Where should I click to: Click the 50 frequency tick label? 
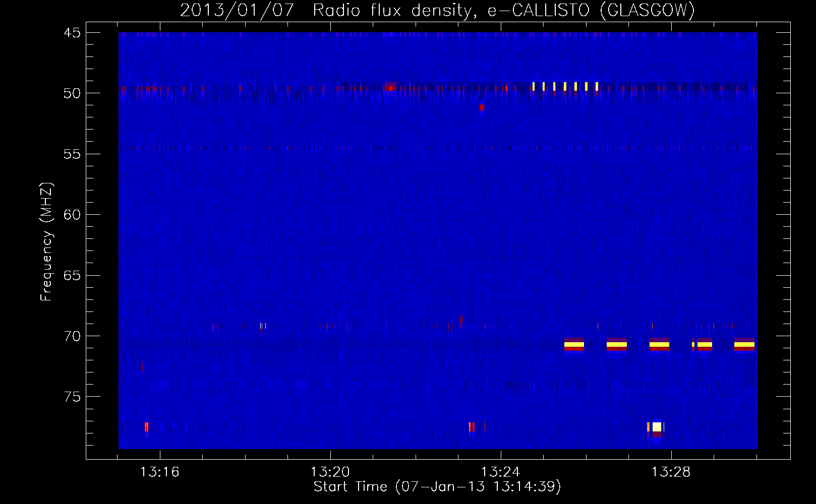(x=72, y=93)
